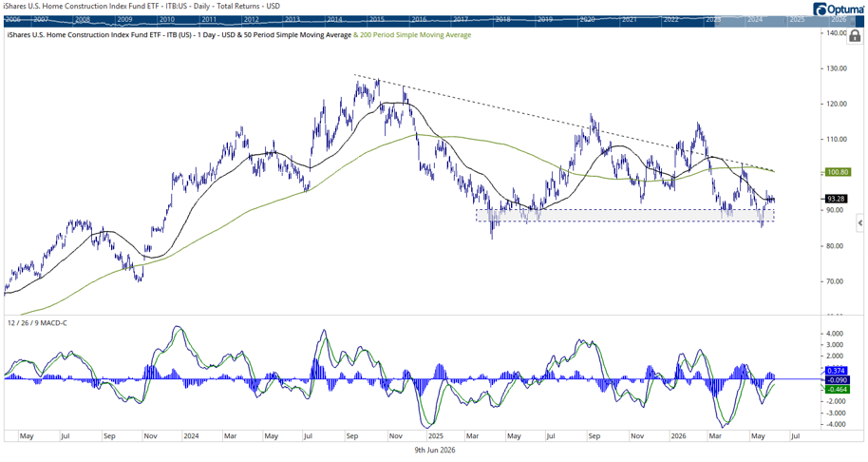Click the '9th Jun 2026' date label

(435, 450)
